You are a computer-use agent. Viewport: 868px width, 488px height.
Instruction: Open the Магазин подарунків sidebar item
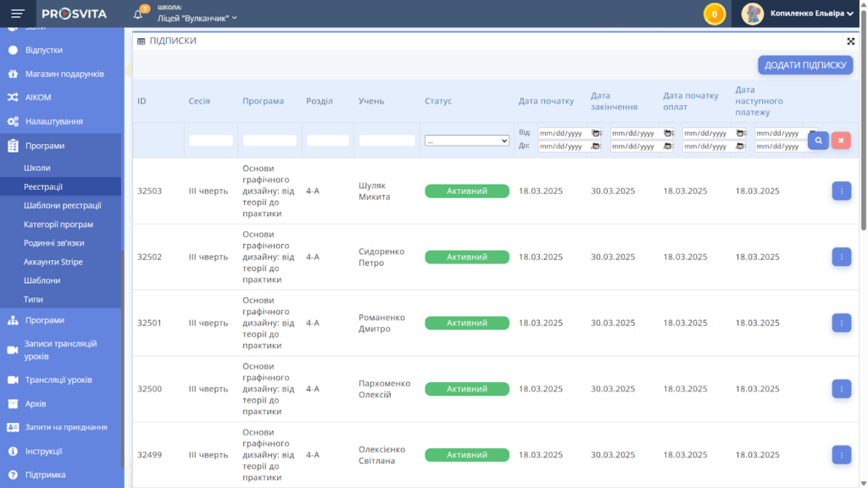64,74
